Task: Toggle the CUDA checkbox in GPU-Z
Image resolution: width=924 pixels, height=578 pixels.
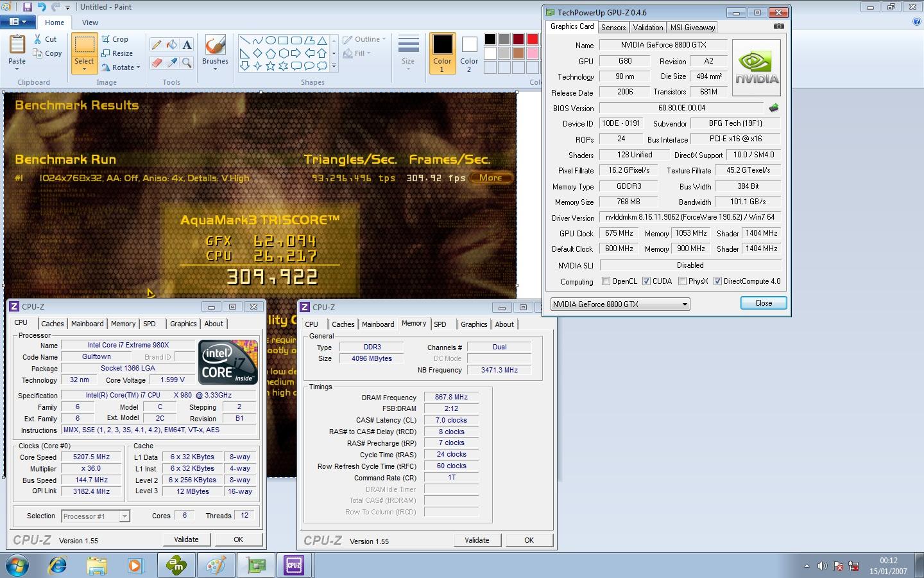Action: coord(646,281)
